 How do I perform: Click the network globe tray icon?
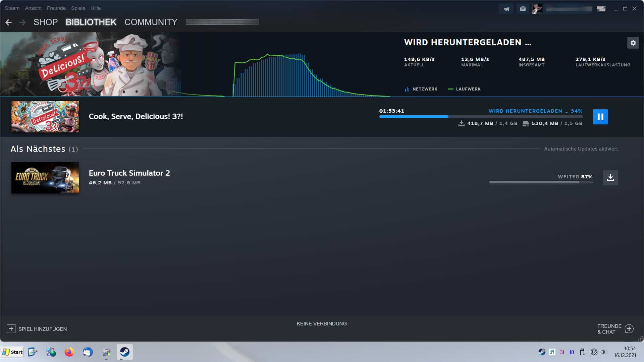(594, 352)
